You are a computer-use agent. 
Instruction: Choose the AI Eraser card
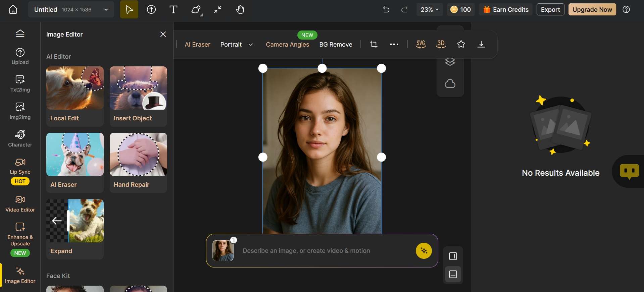(x=75, y=163)
